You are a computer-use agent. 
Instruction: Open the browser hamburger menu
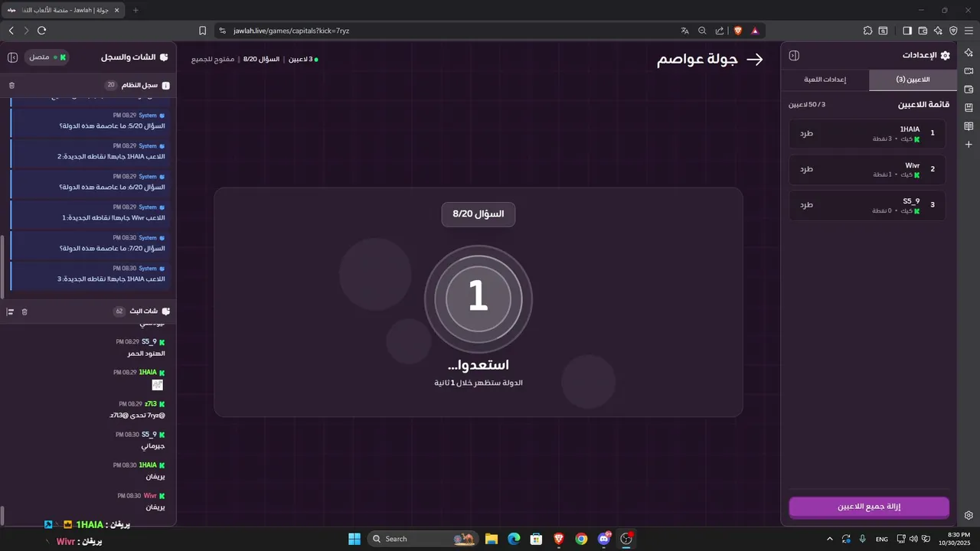pyautogui.click(x=969, y=31)
